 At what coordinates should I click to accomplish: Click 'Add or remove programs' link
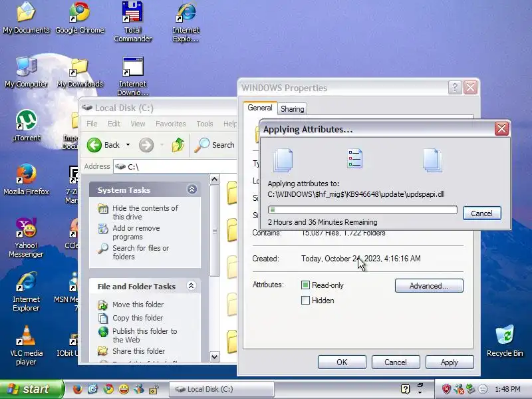point(136,232)
